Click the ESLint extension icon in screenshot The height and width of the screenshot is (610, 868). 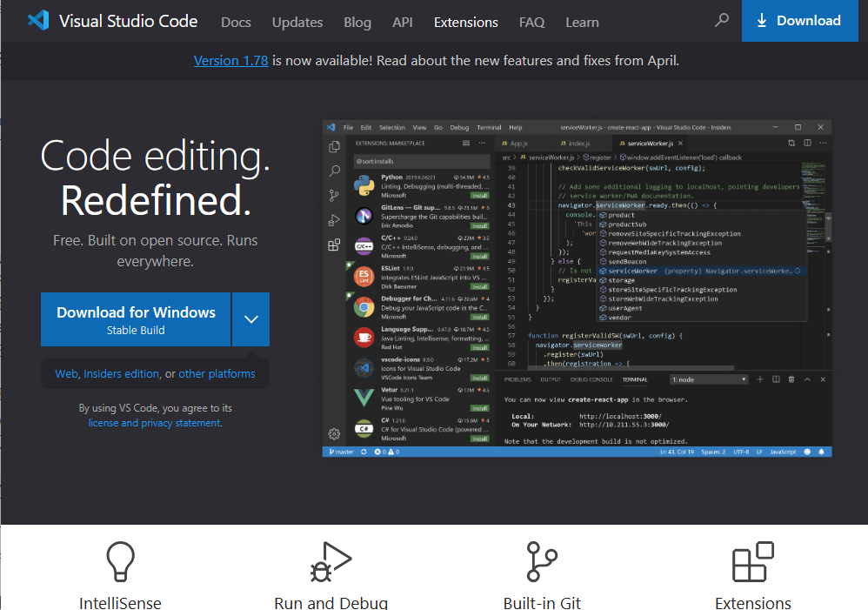[364, 277]
